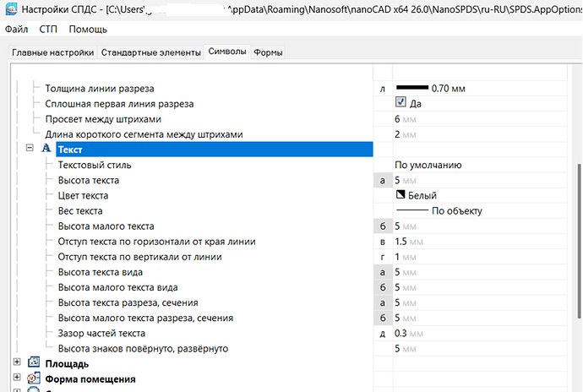Open the СТП menu
The image size is (583, 392).
click(x=48, y=29)
